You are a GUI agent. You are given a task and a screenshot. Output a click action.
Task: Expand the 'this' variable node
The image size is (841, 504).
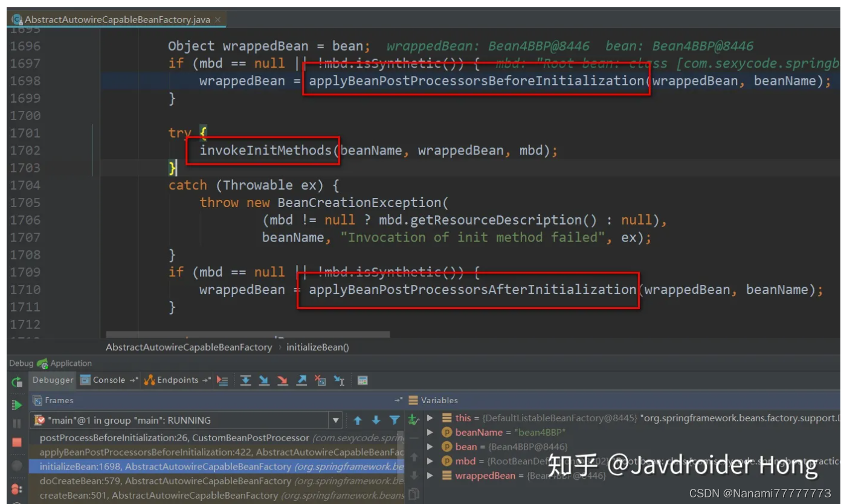(430, 418)
